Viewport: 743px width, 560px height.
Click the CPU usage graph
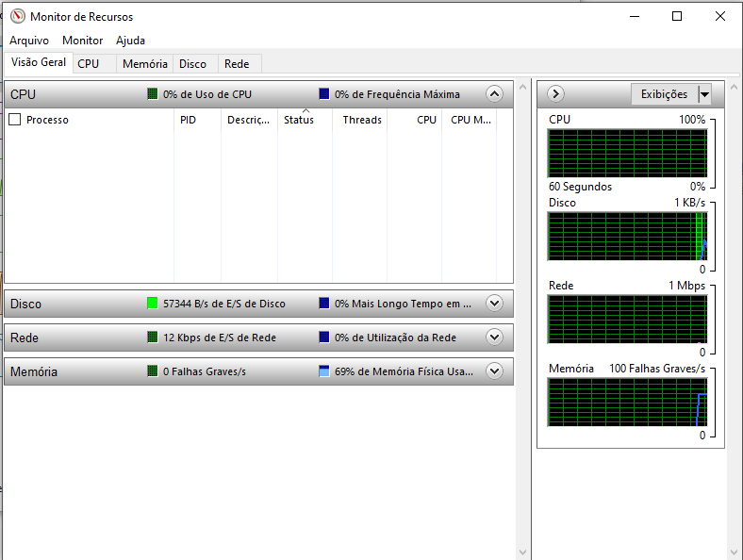627,153
